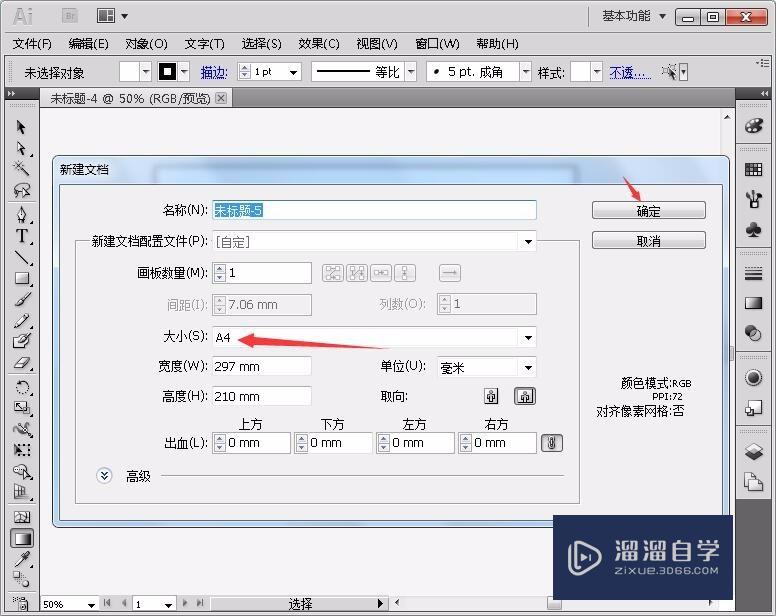Select the Scale tool
This screenshot has width=776, height=616.
pyautogui.click(x=21, y=408)
